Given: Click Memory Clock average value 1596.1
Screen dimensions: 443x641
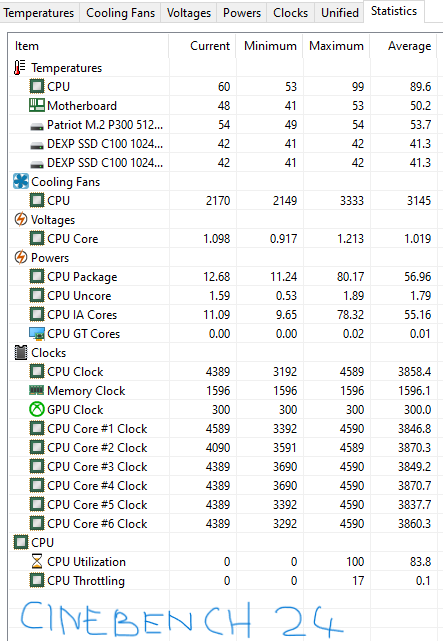Looking at the screenshot, I should coord(414,391).
